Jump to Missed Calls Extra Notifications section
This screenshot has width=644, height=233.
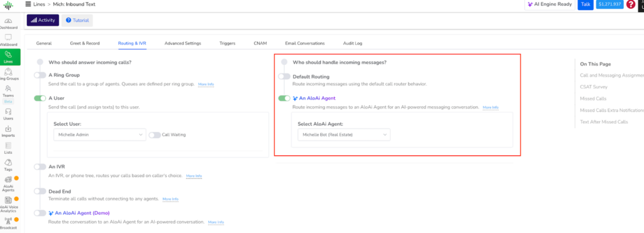tap(612, 111)
